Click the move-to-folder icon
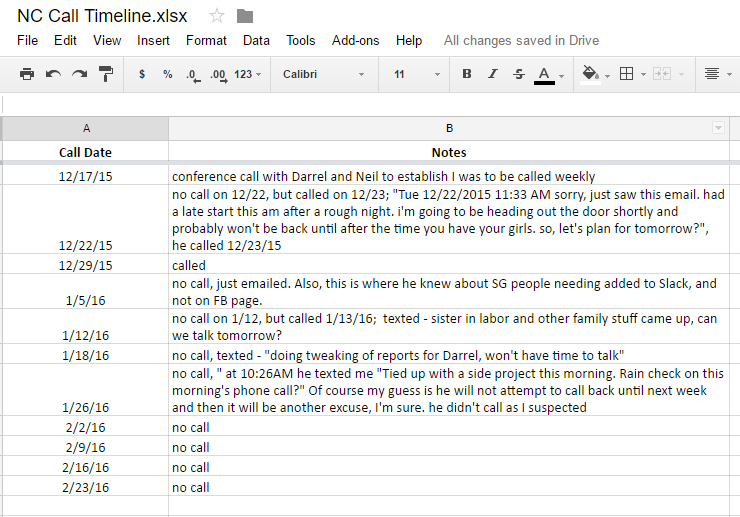 pos(244,17)
